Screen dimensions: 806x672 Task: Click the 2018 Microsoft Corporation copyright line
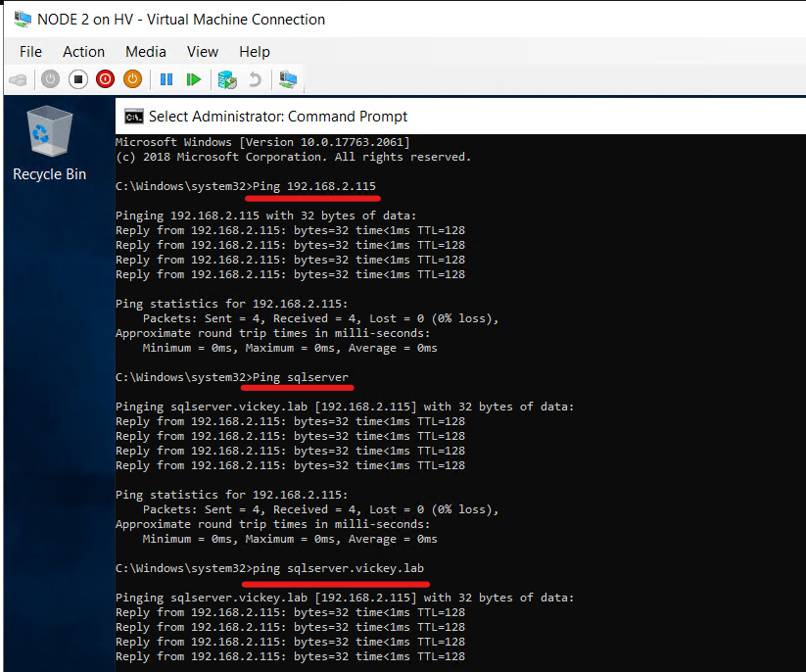[293, 157]
